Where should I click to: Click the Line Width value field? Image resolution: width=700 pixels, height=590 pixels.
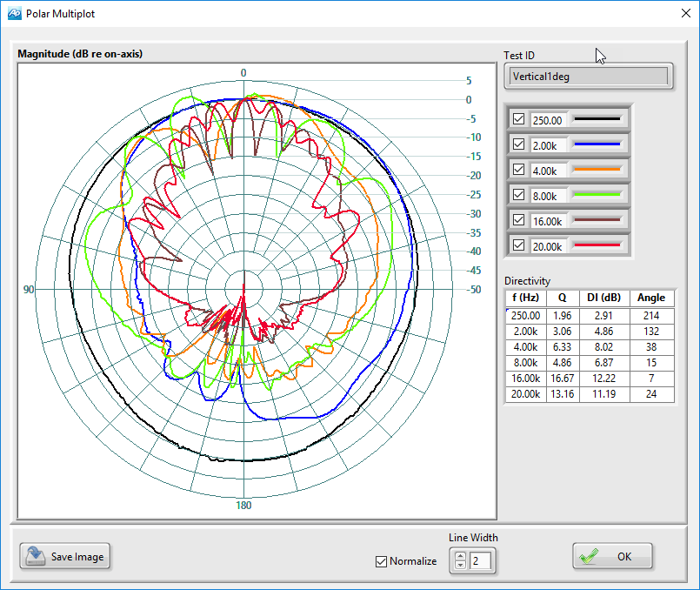(x=480, y=561)
